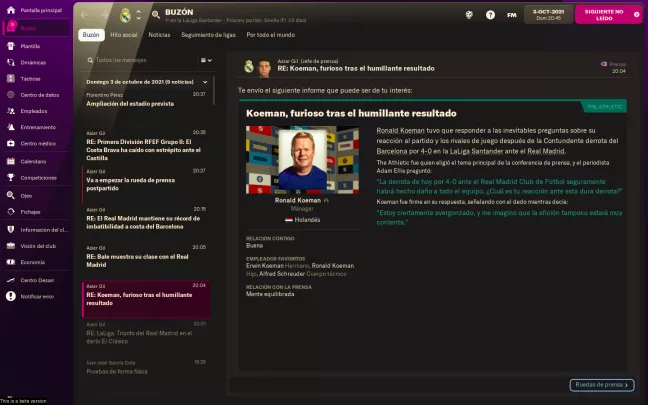Open Entrenamiento training icon
This screenshot has width=648, height=405.
pyautogui.click(x=11, y=127)
